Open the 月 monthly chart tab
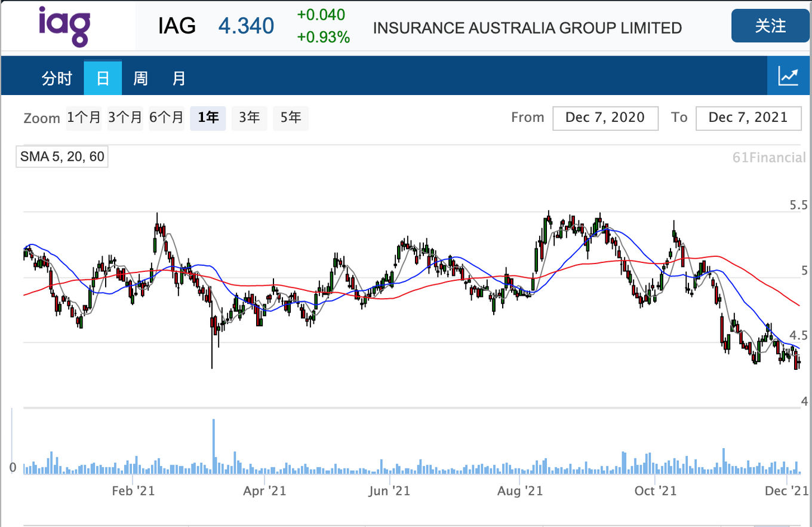Image resolution: width=812 pixels, height=527 pixels. tap(179, 78)
